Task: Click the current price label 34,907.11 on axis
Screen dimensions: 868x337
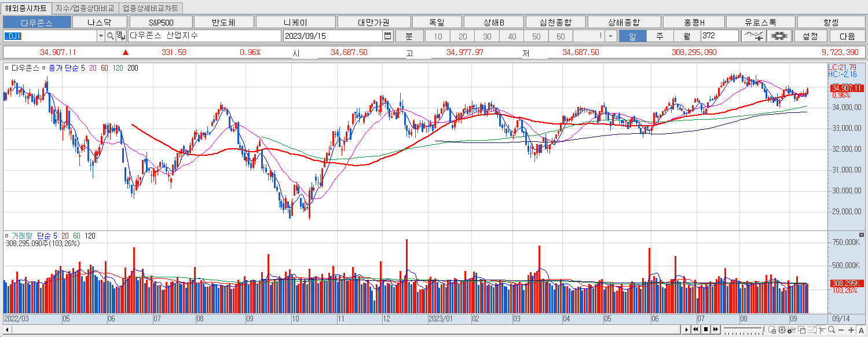Action: pos(846,88)
